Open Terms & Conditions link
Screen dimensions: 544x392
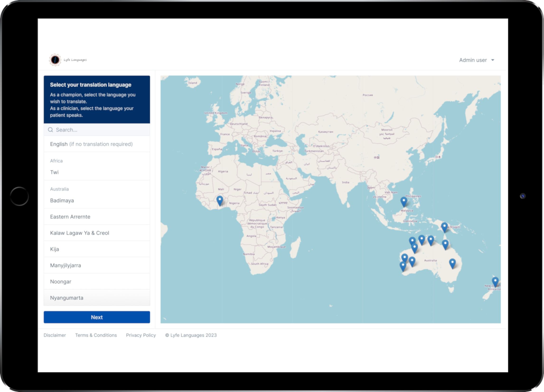(x=96, y=335)
